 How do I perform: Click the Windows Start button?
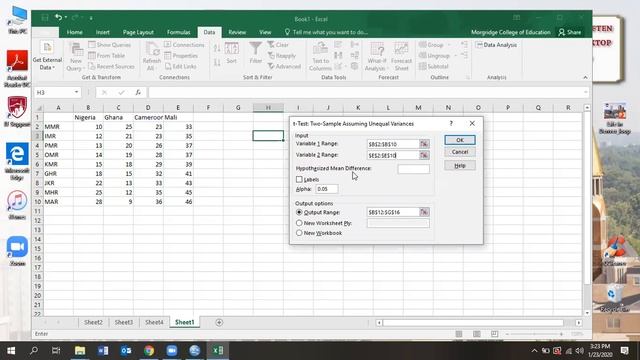[11, 351]
